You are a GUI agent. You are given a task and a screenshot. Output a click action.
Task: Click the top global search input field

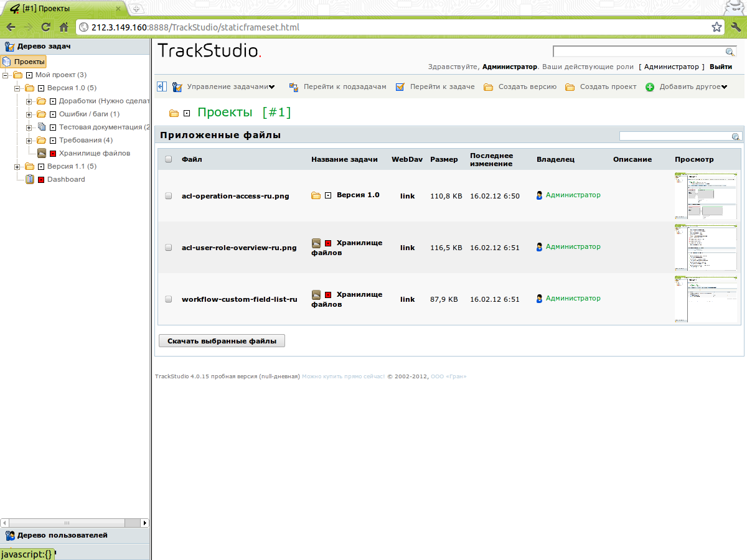(x=639, y=52)
